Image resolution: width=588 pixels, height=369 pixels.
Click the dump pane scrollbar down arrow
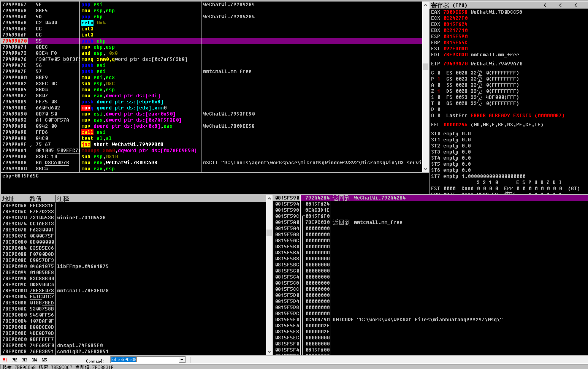(269, 352)
